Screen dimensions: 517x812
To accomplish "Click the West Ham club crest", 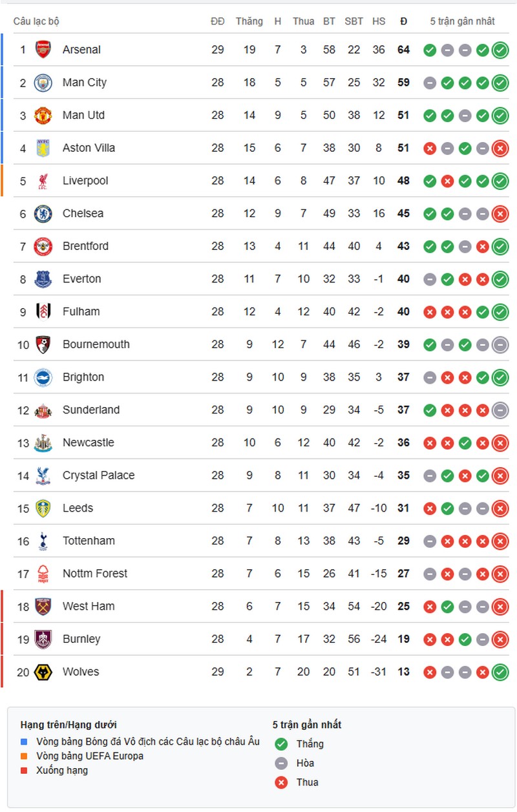I will [43, 607].
